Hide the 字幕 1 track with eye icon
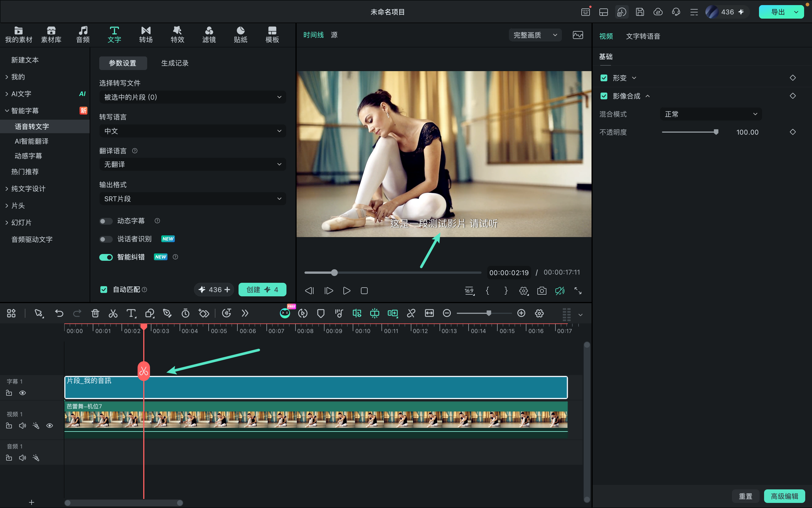The height and width of the screenshot is (508, 812). [23, 393]
